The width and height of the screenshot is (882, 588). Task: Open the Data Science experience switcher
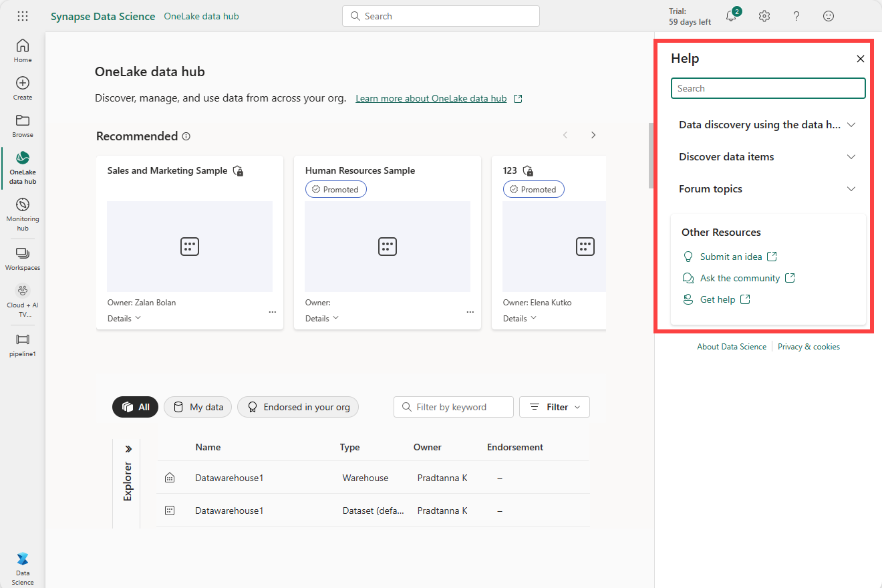[23, 569]
